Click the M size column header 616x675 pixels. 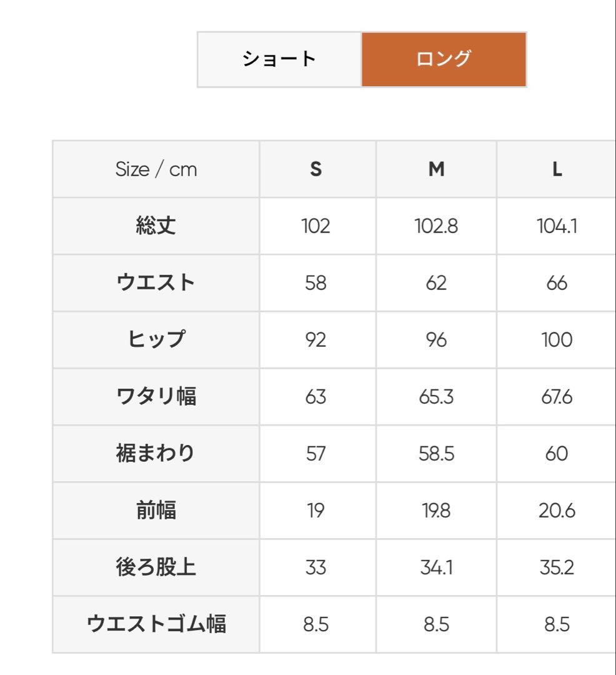tap(436, 169)
